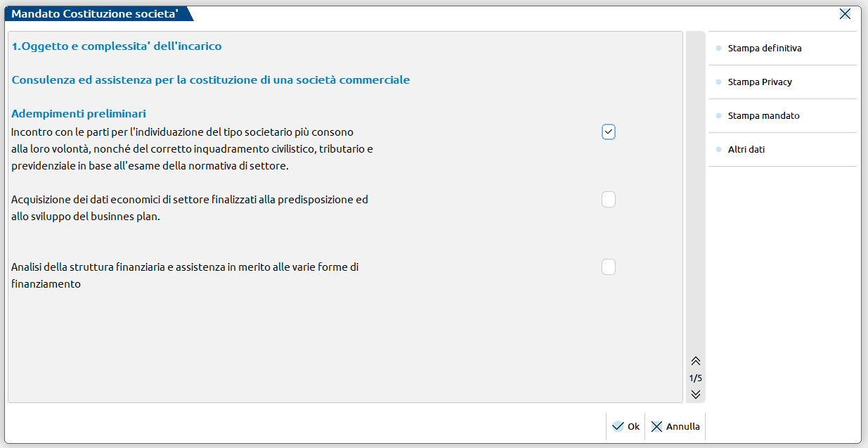
Task: Select the Mandato Costituzione societa' title tab
Action: pos(95,14)
